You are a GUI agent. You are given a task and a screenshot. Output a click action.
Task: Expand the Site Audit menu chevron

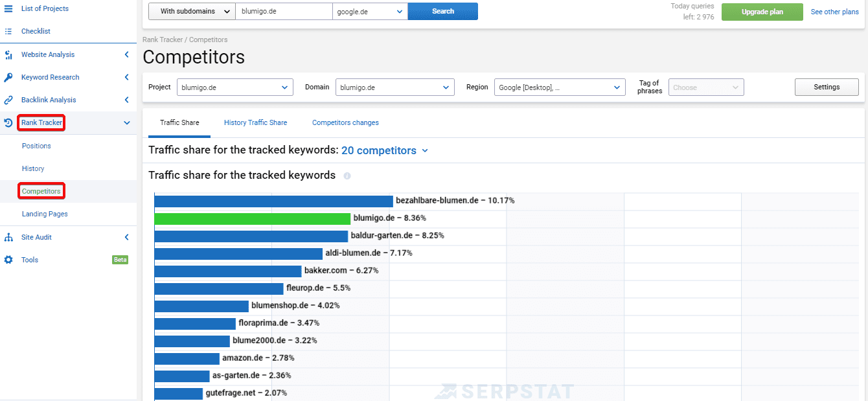click(127, 237)
